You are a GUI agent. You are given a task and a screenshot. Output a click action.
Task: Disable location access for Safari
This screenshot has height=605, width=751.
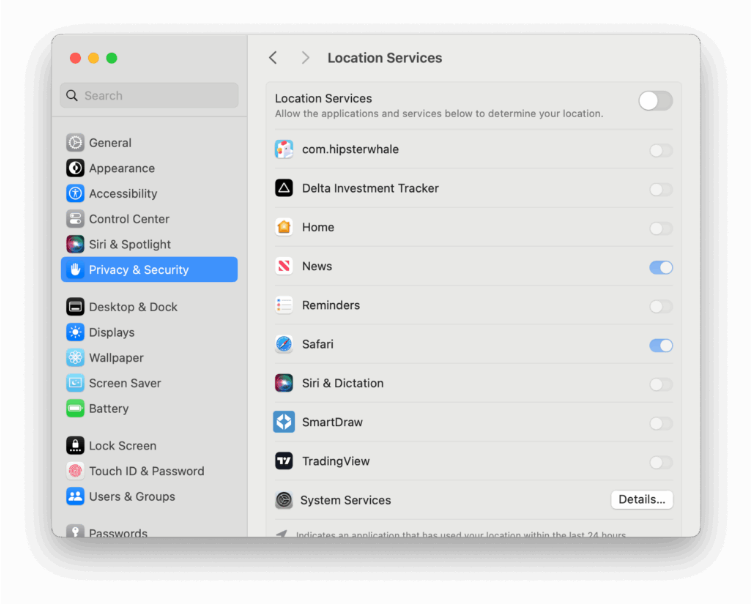coord(661,345)
